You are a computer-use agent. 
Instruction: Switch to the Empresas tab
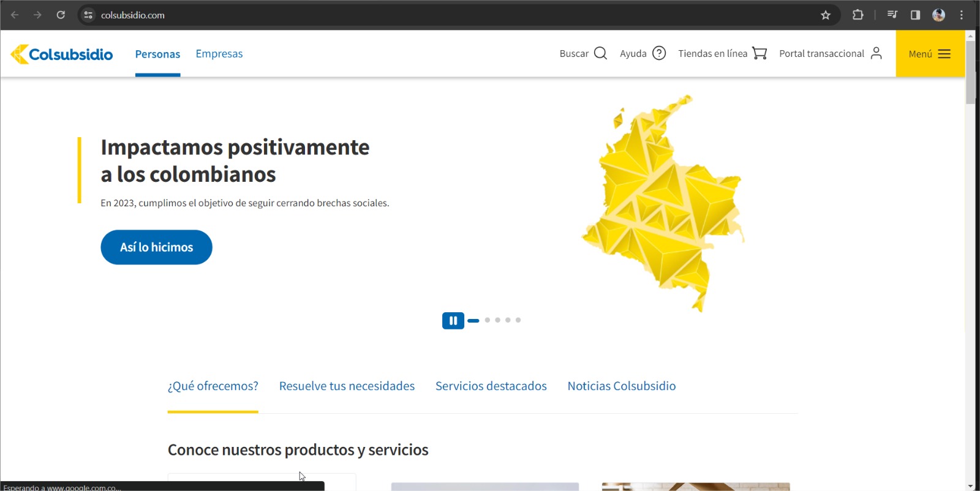[219, 54]
